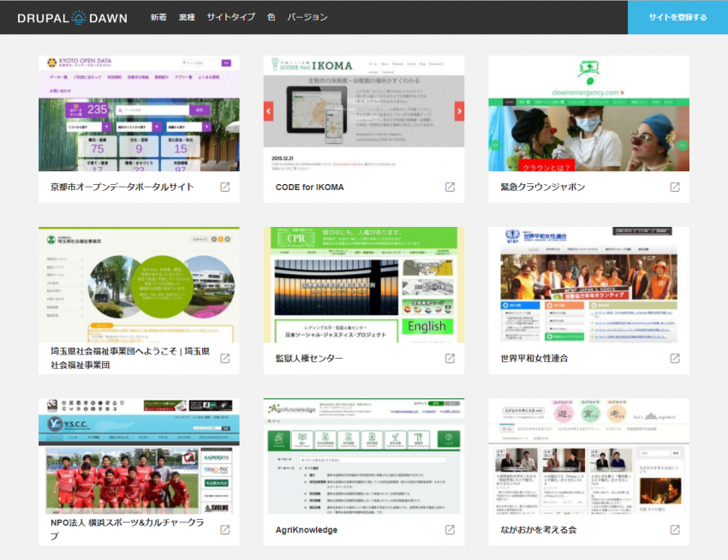The image size is (728, 560).
Task: Open external link icon for 横浜スポーツ&カルチャークラブ
Action: click(224, 530)
